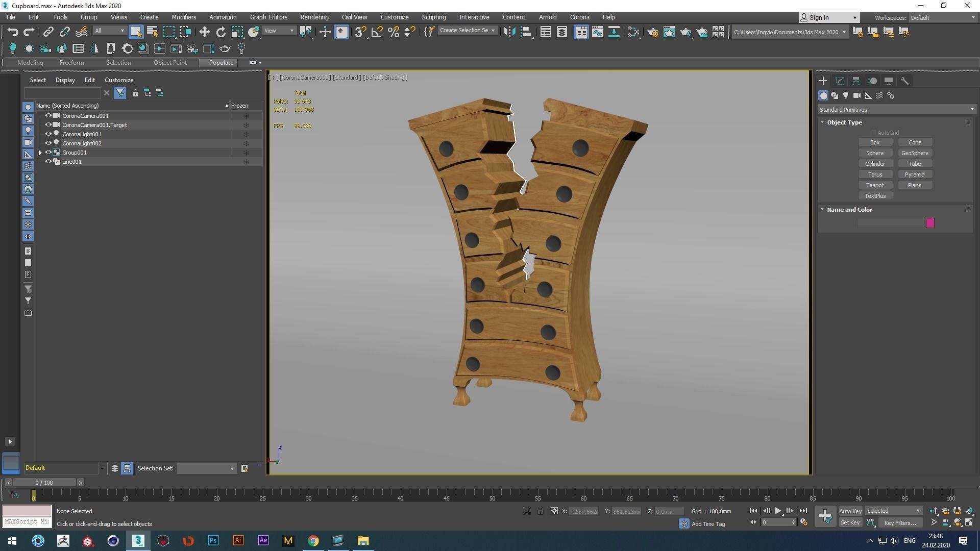Viewport: 980px width, 551px height.
Task: Open the Create tab in command panel
Action: [x=823, y=81]
